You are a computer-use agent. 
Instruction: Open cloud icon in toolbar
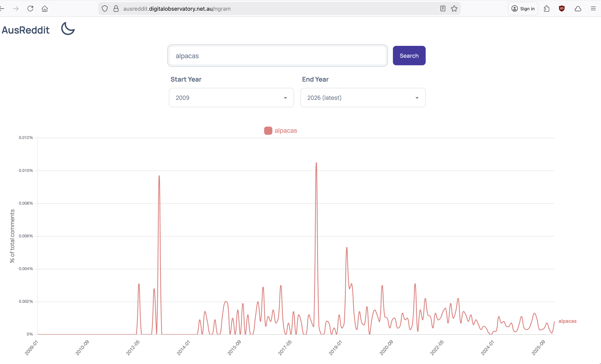[x=578, y=9]
